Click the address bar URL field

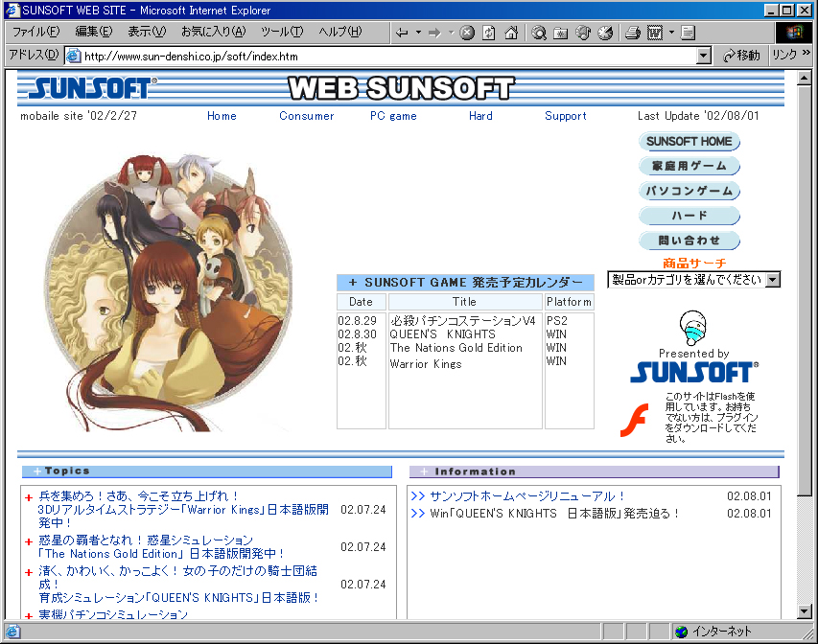(384, 56)
